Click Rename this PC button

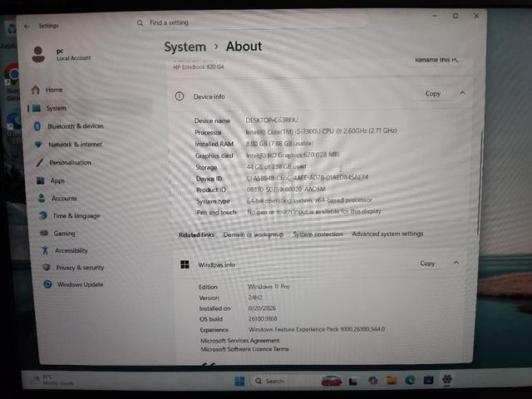tap(436, 60)
